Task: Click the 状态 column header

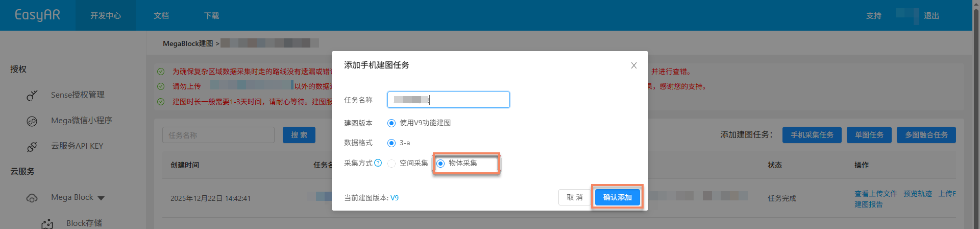Action: tap(775, 165)
